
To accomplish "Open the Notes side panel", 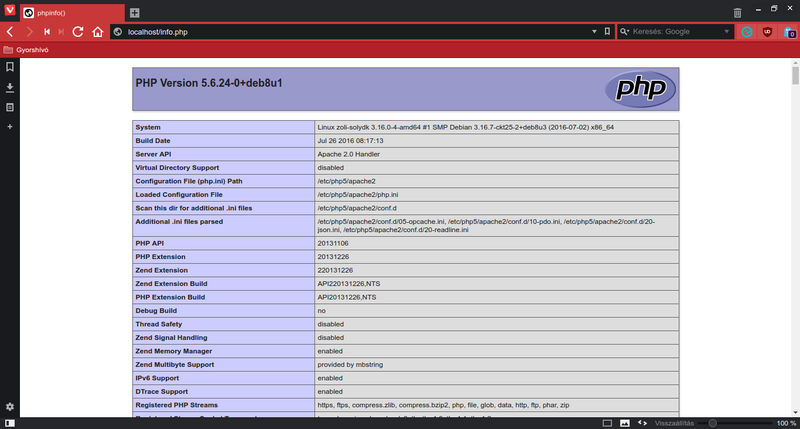I will point(10,108).
